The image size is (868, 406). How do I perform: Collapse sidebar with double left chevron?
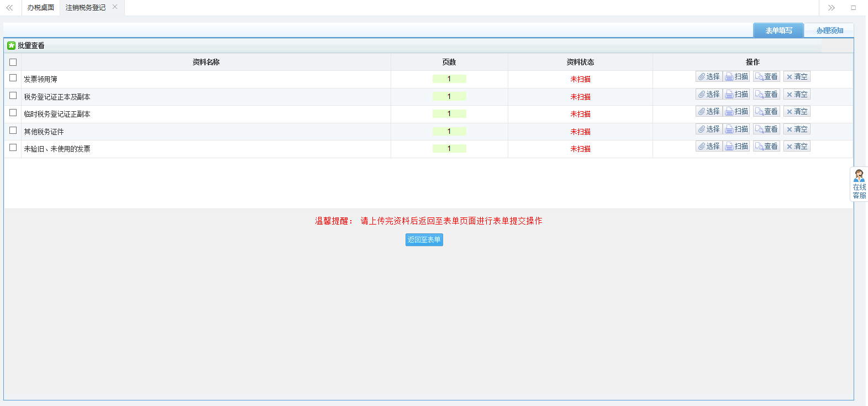coord(9,8)
